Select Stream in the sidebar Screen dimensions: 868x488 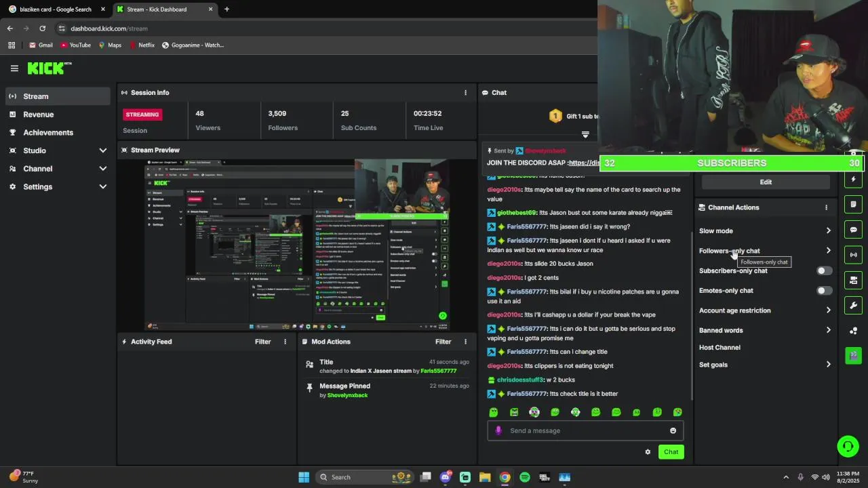58,96
